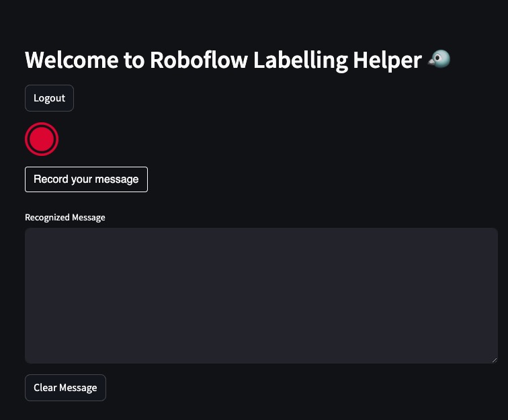The height and width of the screenshot is (420, 508).
Task: Click the Clear Message button
Action: [x=65, y=388]
